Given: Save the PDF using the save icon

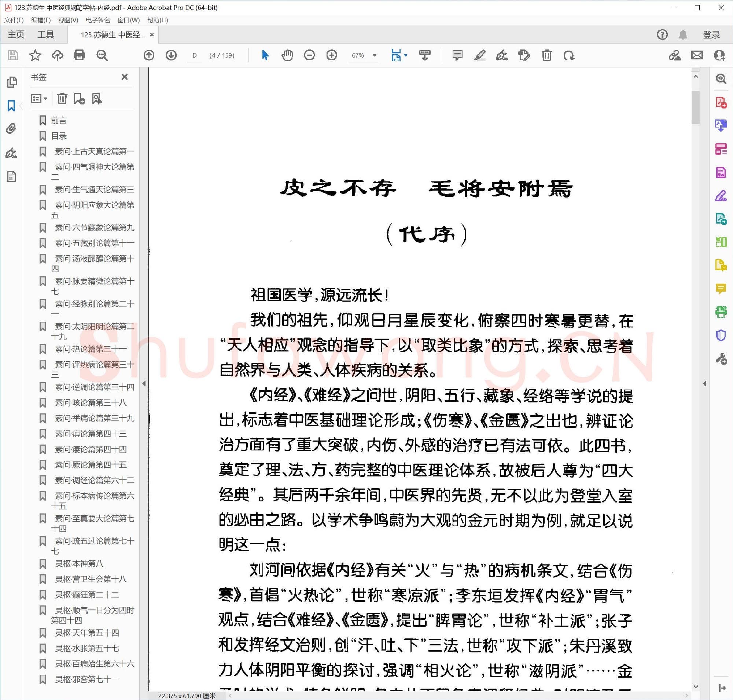Looking at the screenshot, I should coord(12,55).
